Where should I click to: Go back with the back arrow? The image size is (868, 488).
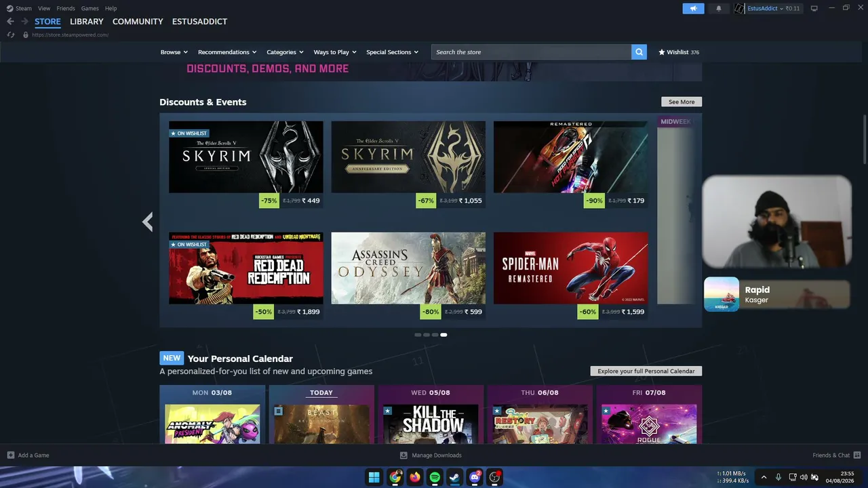tap(10, 22)
